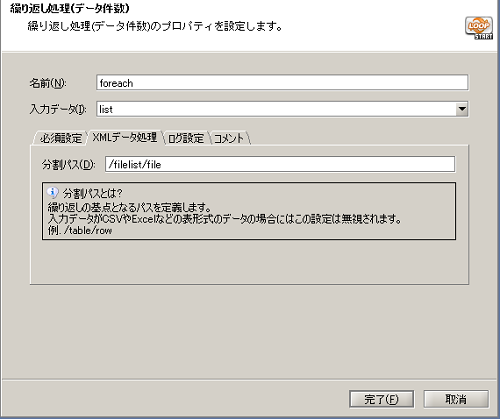Click the property description subtitle text
500x419 pixels.
tap(155, 26)
